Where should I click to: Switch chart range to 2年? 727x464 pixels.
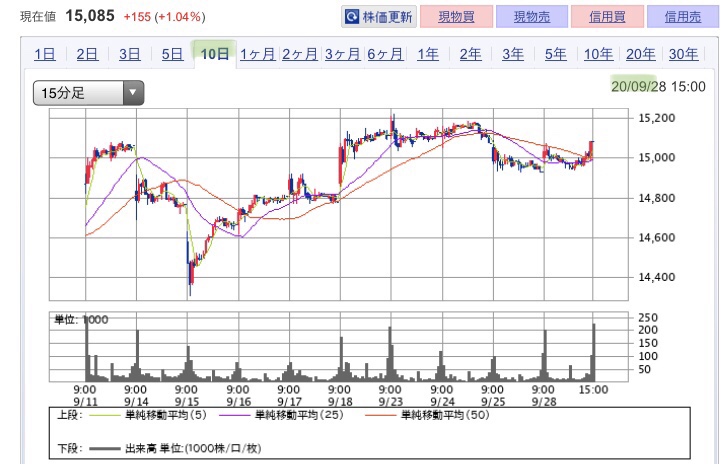470,54
